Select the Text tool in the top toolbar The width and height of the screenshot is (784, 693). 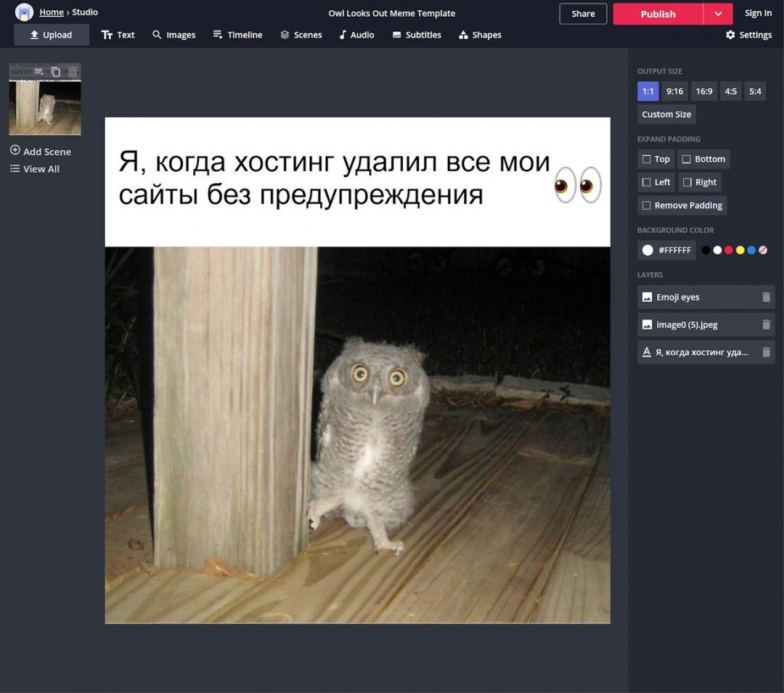point(118,34)
